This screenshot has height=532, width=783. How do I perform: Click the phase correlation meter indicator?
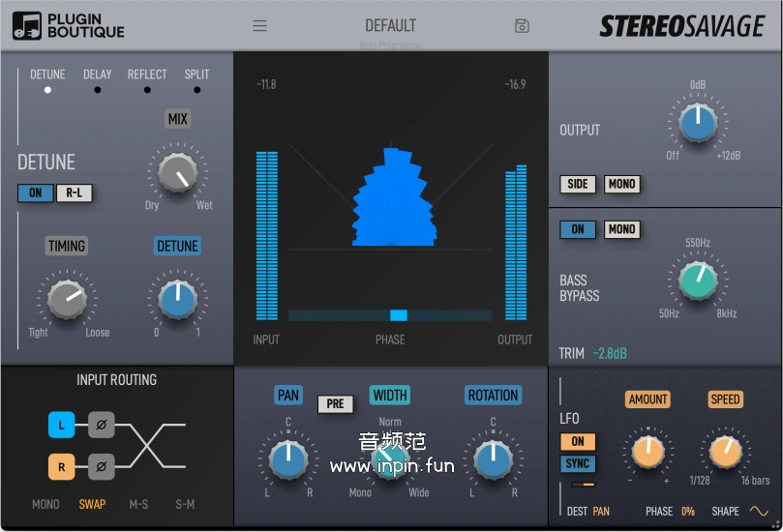coord(399,315)
